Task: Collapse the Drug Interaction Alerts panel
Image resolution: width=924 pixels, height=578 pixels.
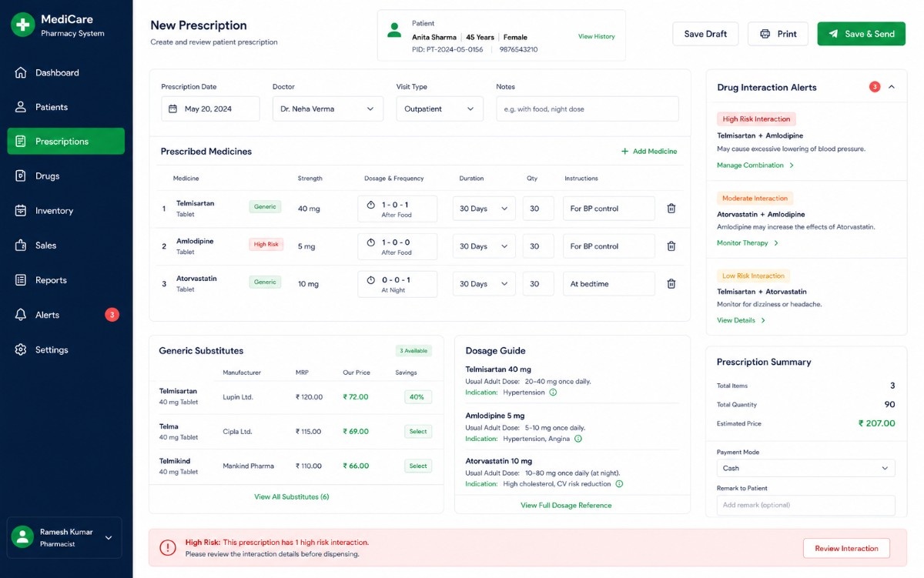Action: click(x=892, y=87)
